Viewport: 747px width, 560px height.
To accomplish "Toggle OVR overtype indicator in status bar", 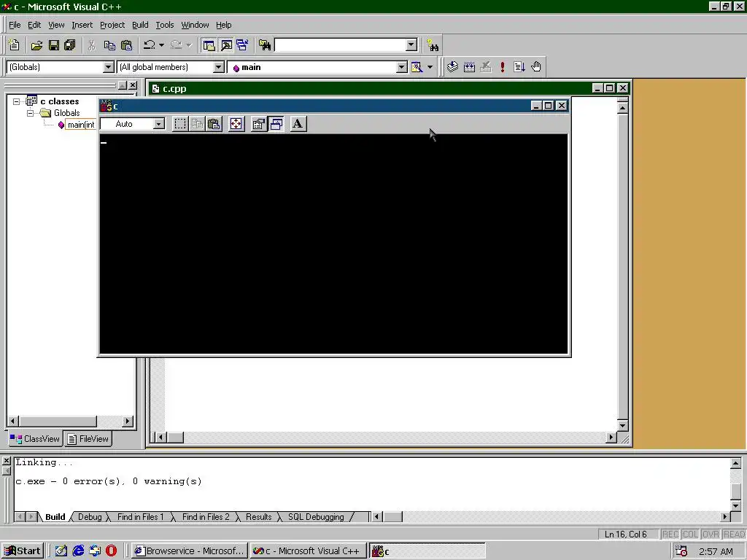I will [711, 534].
